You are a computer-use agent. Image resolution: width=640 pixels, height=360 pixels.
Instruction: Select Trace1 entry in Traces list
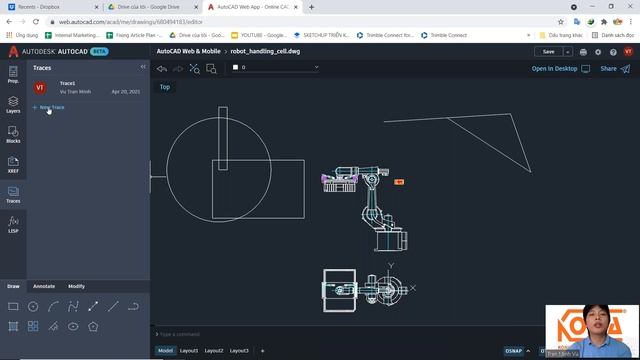[88, 87]
